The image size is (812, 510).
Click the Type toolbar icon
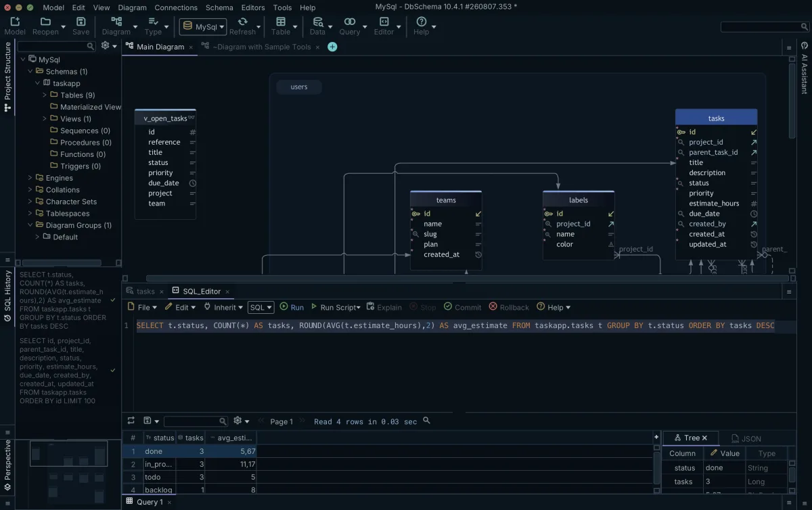click(x=153, y=22)
